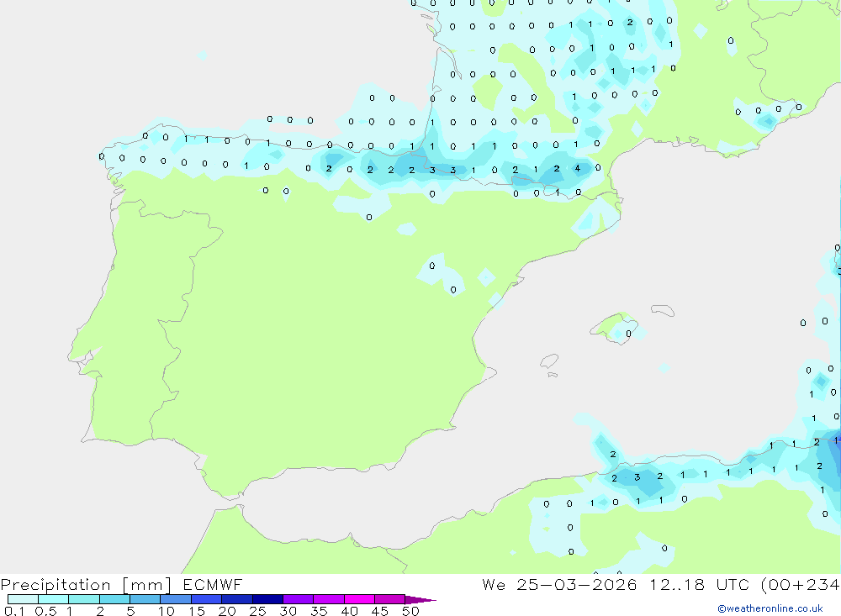Click the '35' legend scale label
The image size is (841, 616).
(x=319, y=611)
